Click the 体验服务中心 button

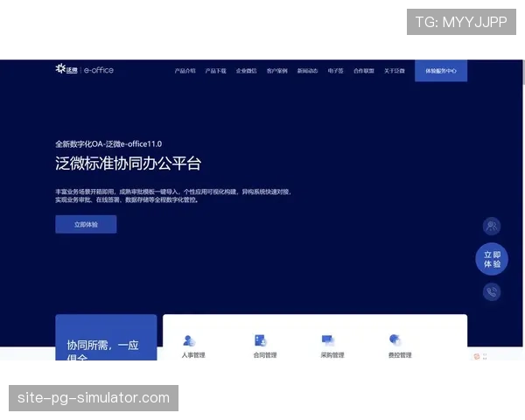[x=441, y=71]
